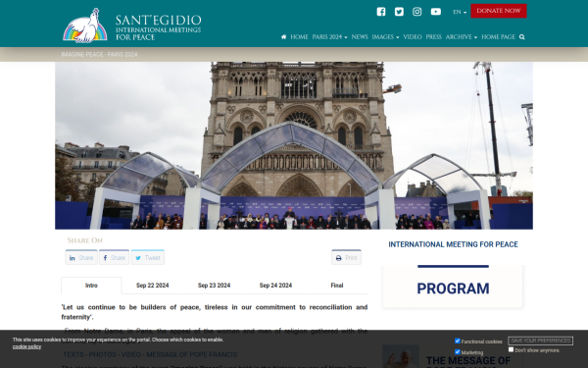Click the Imagine Peace - Paris 2024 breadcrumb
588x368 pixels.
pos(99,54)
